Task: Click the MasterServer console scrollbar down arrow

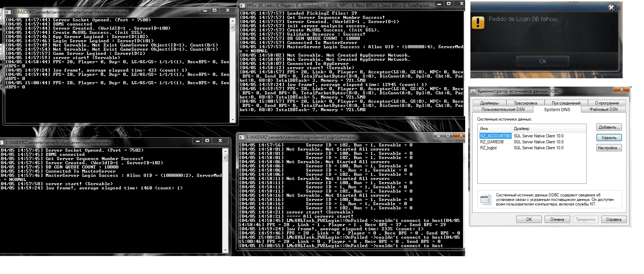Action: pos(233,120)
